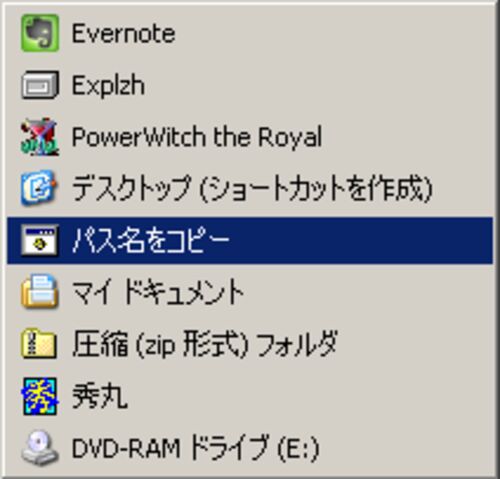Click the 秀丸 editor icon
500x479 pixels.
point(40,396)
